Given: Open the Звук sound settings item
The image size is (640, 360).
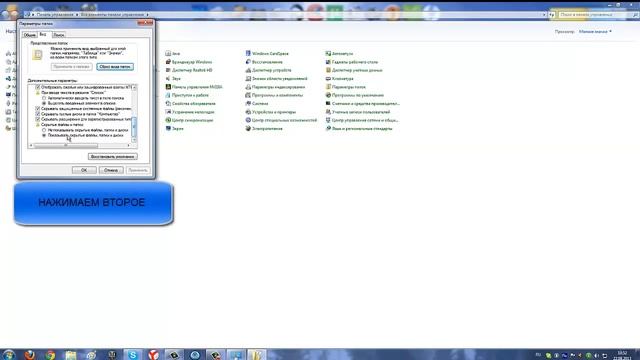Looking at the screenshot, I should tap(173, 78).
